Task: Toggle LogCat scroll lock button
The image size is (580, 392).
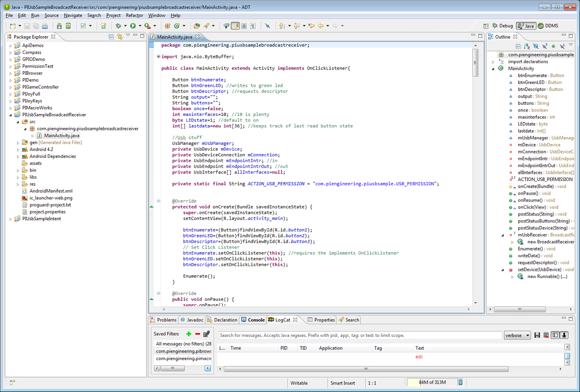Action: coord(564,336)
